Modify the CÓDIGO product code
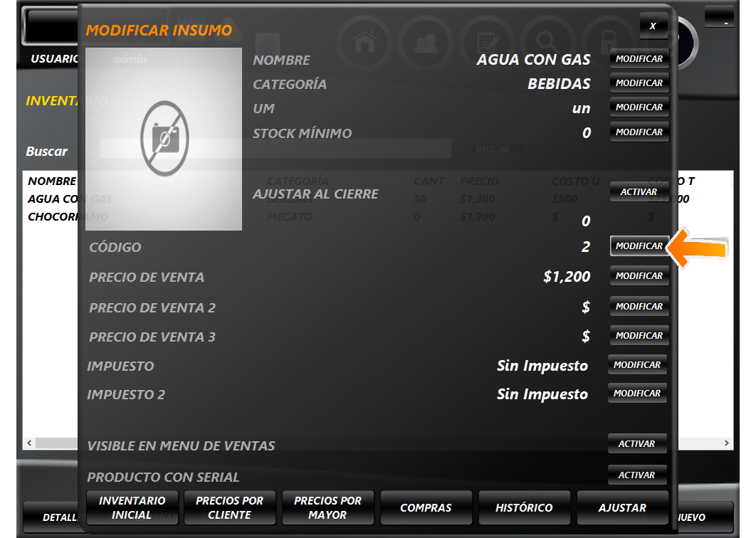The height and width of the screenshot is (538, 756). [x=639, y=246]
